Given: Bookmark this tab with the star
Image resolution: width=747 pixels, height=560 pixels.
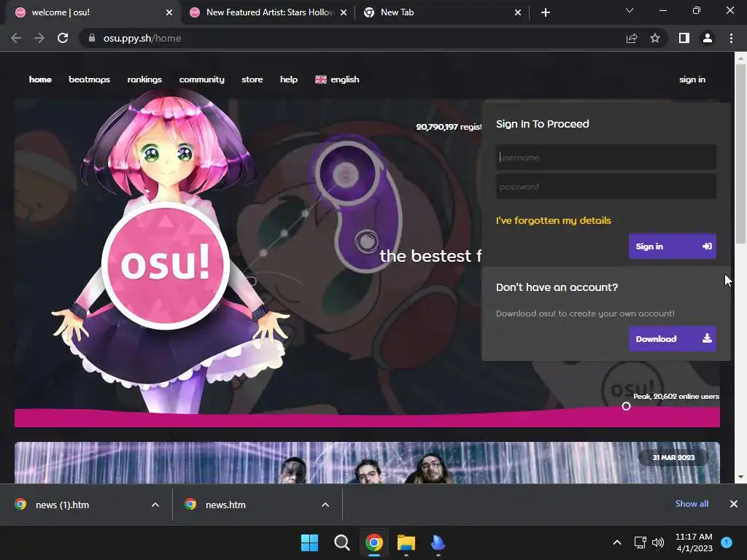Looking at the screenshot, I should point(655,38).
